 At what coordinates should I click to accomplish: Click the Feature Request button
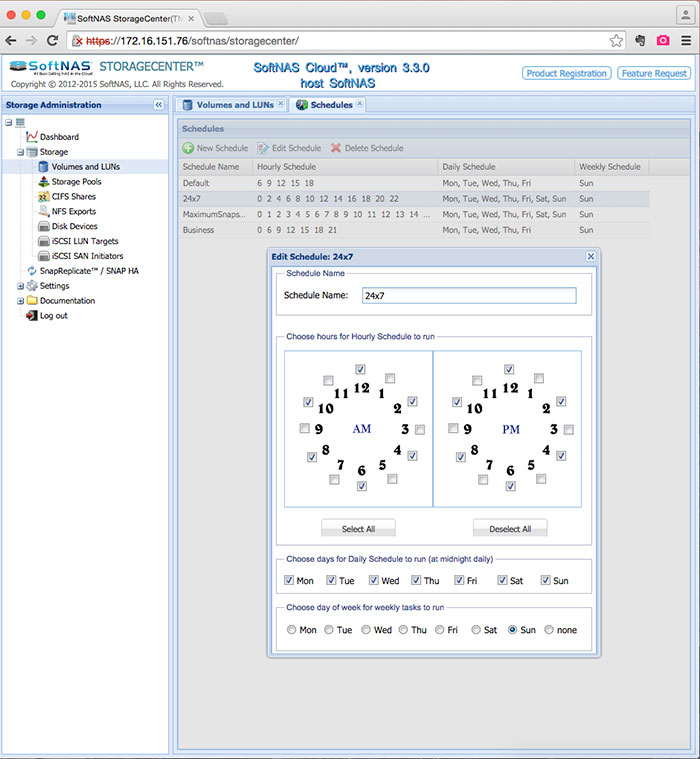[x=654, y=73]
